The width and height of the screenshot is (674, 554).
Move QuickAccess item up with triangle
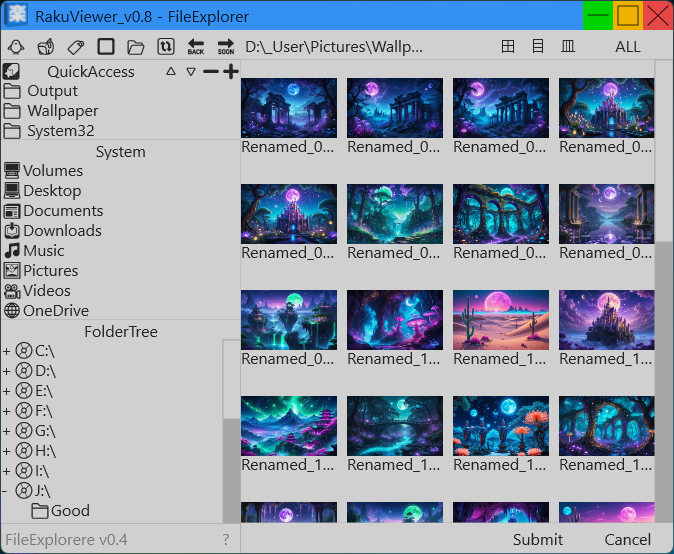[x=171, y=71]
